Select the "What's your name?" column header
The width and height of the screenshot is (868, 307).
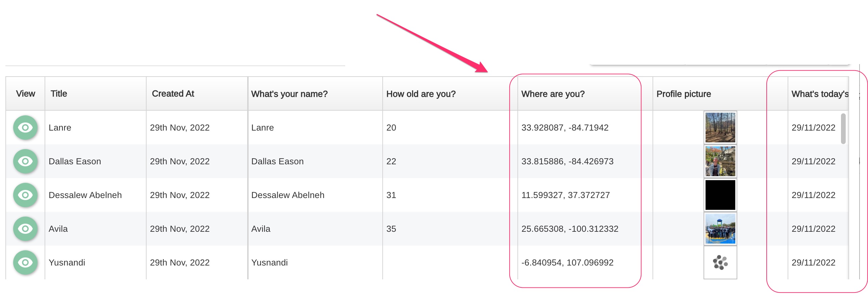[x=289, y=94]
